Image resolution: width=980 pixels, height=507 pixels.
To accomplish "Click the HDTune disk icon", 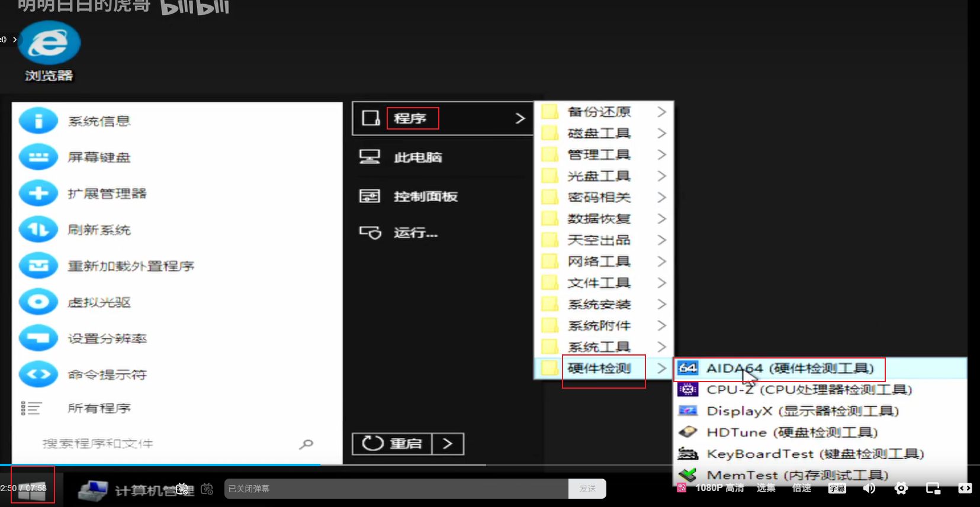I will tap(688, 432).
